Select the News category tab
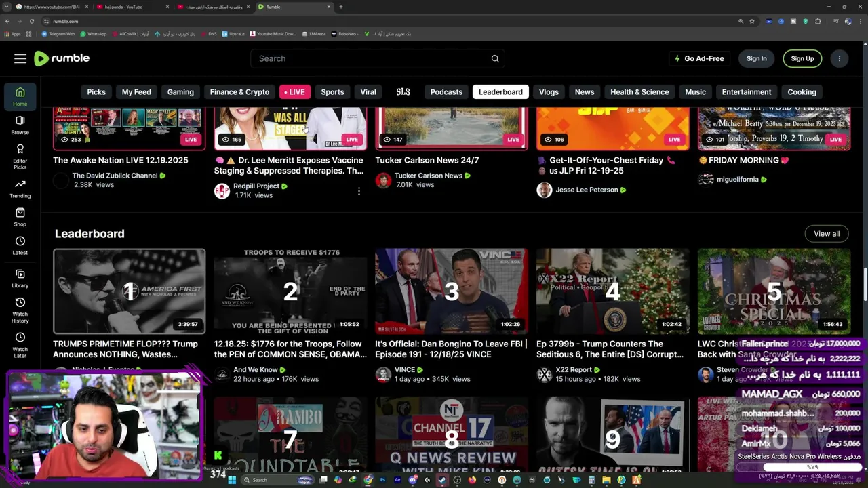This screenshot has height=488, width=868. pyautogui.click(x=585, y=92)
